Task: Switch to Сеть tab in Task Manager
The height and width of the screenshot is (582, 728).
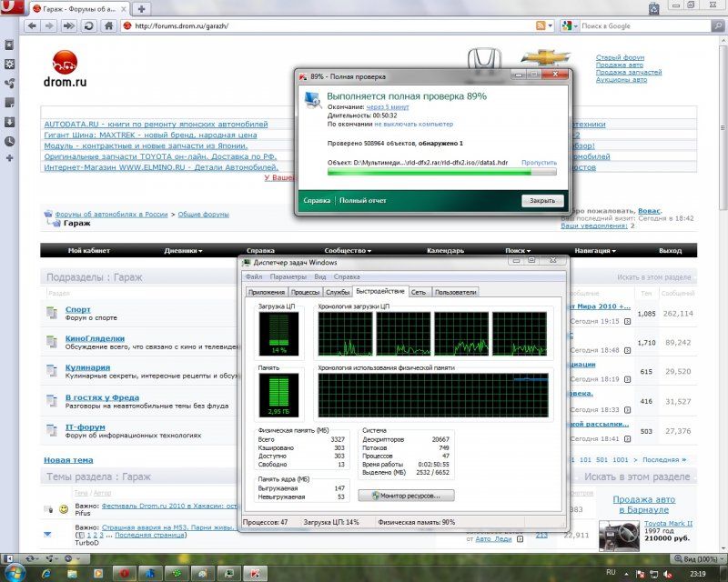Action: coord(419,293)
